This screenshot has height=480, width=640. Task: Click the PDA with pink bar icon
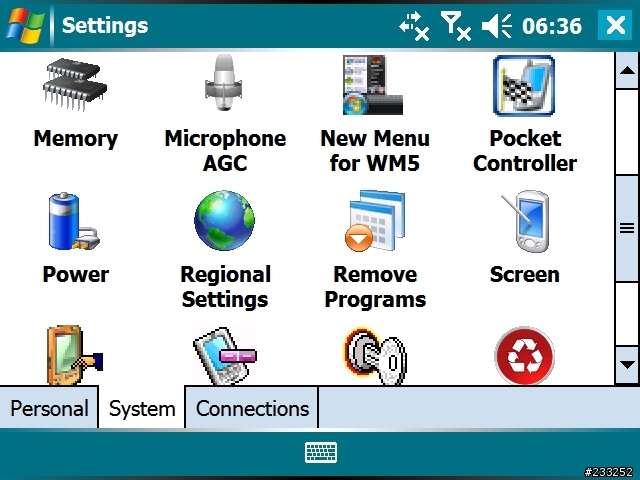(225, 355)
